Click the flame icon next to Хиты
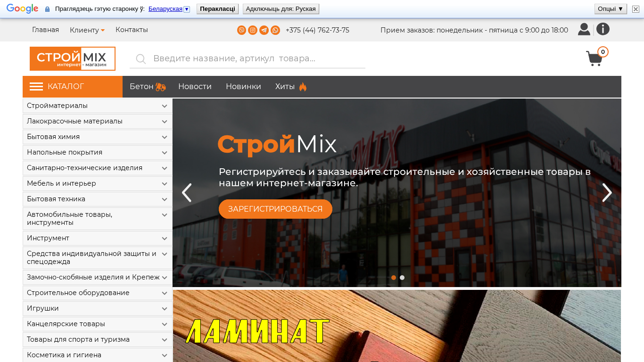644x362 pixels. point(303,87)
